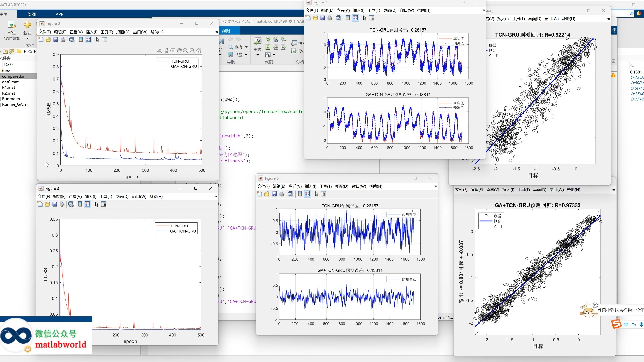This screenshot has width=644, height=362.
Task: Toggle Edit Plot arrow in Figure 3 toolbar
Action: pyautogui.click(x=97, y=204)
